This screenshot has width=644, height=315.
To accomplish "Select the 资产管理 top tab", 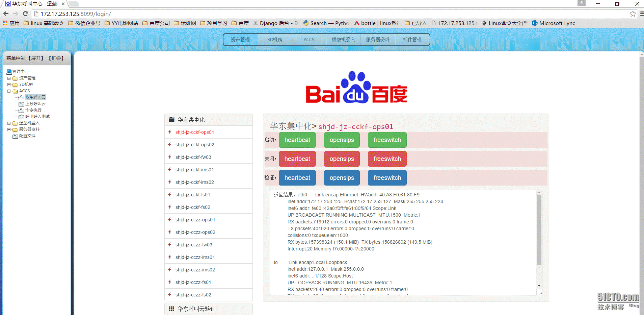I will coord(240,40).
